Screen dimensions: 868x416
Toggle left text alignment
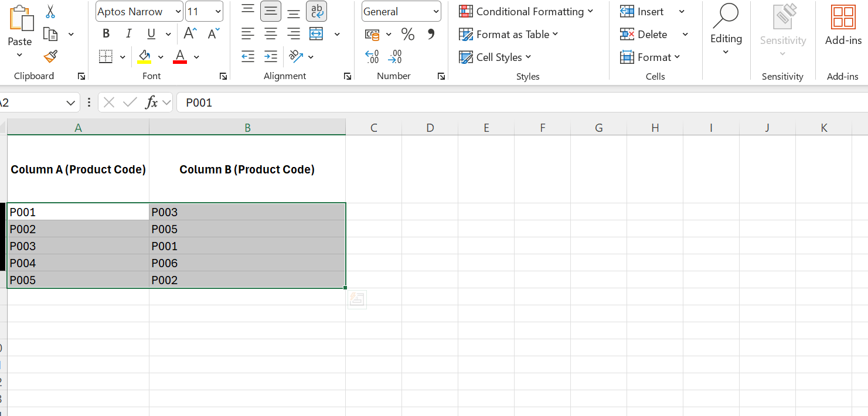(248, 34)
